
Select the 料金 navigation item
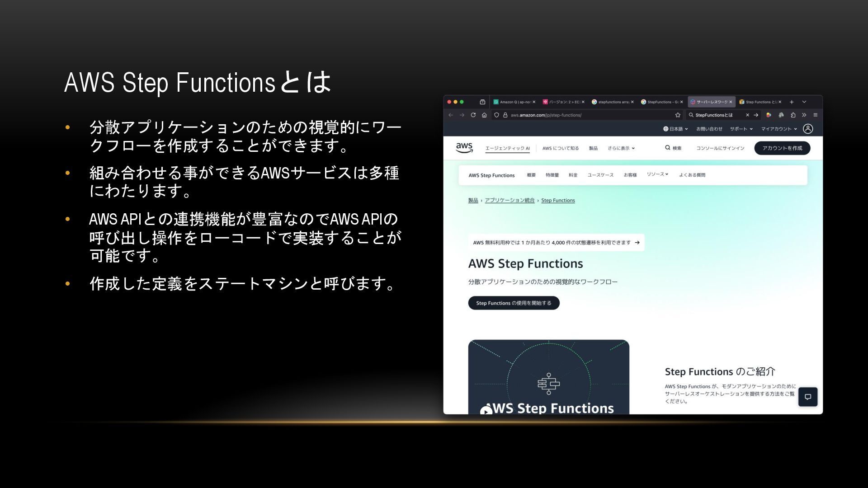(573, 175)
